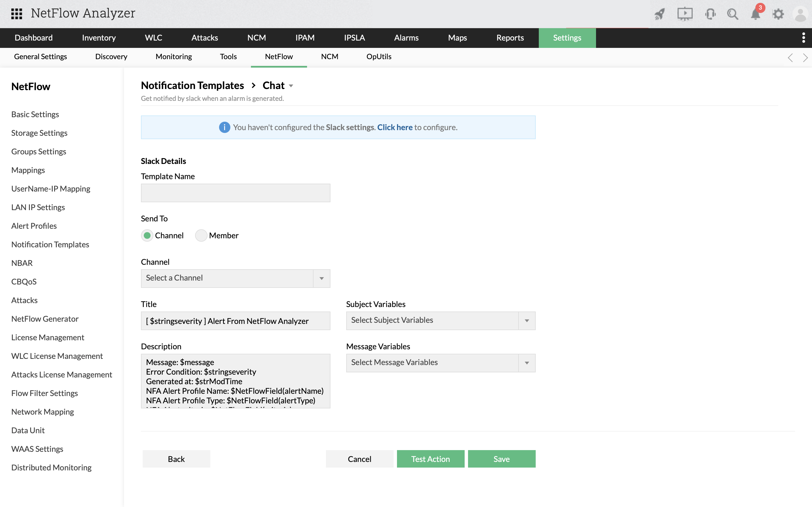Open the gear settings icon
812x507 pixels.
click(778, 14)
